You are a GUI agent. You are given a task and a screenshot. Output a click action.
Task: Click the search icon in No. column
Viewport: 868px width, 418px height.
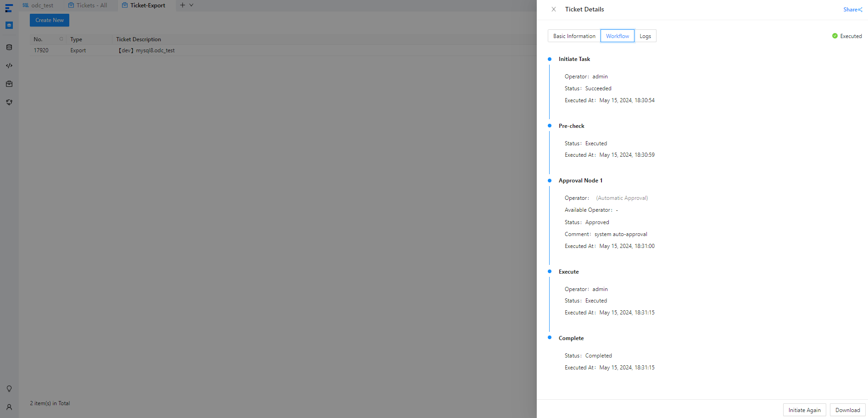tap(61, 39)
